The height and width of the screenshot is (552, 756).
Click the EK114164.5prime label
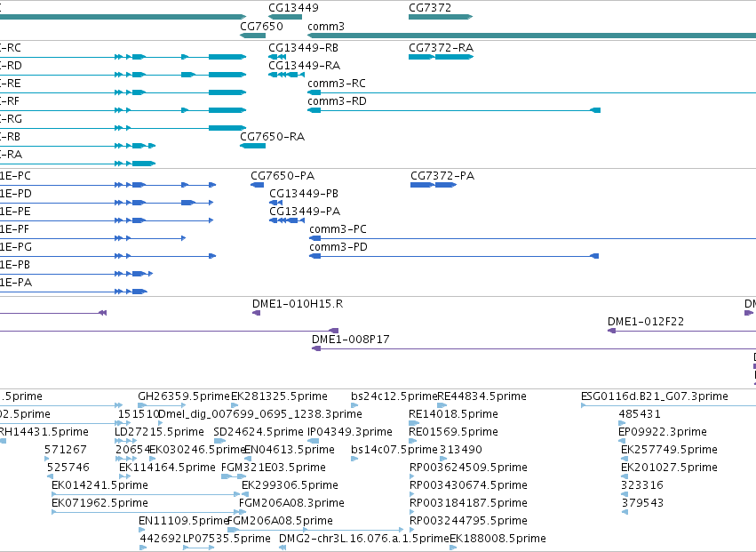pos(167,467)
